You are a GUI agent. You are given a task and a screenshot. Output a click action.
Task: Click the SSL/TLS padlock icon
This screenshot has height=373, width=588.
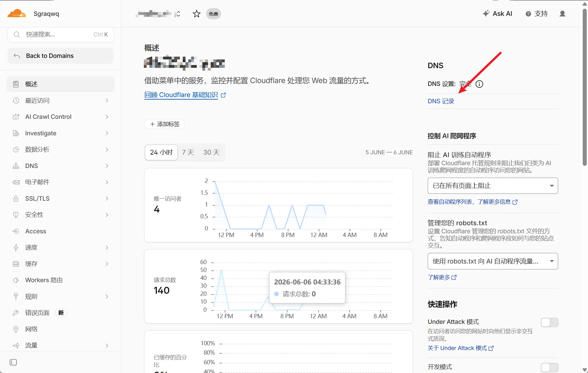click(x=16, y=198)
